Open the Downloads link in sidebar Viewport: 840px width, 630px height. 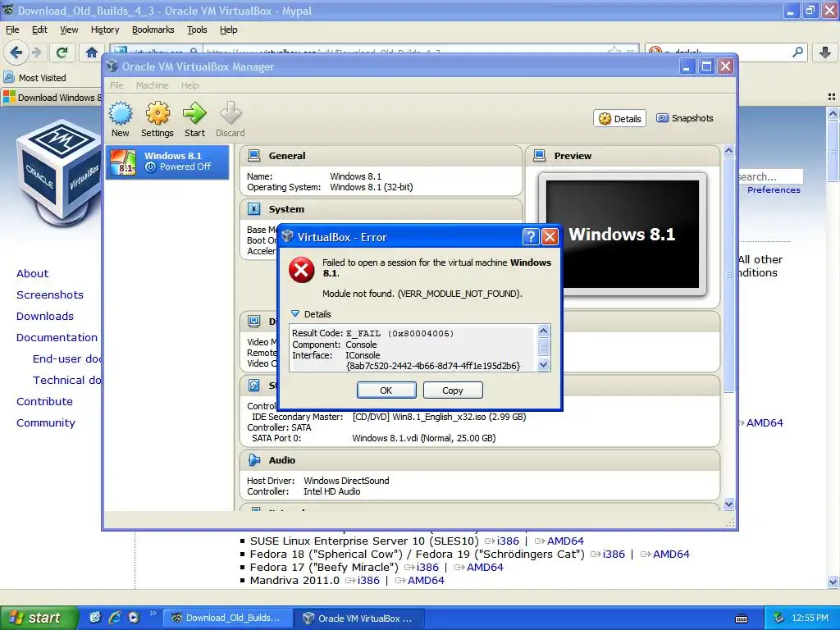pyautogui.click(x=45, y=317)
